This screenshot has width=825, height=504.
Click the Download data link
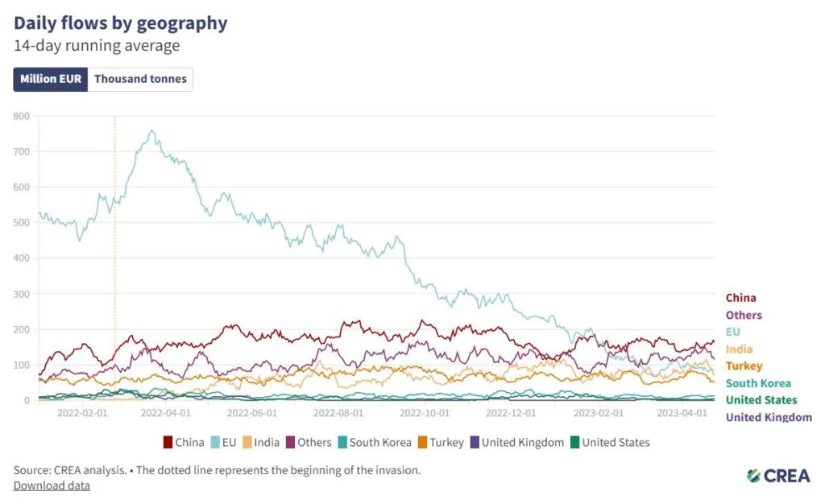click(x=52, y=485)
